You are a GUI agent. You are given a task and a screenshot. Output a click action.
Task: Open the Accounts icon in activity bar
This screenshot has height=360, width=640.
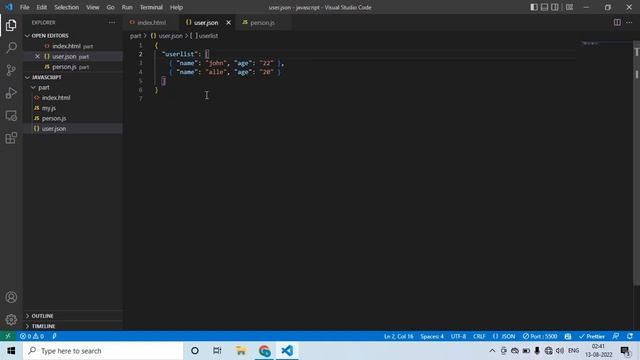tap(11, 297)
